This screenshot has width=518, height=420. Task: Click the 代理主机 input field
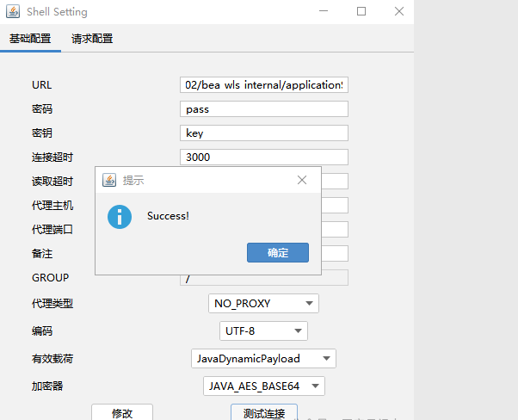[335, 206]
